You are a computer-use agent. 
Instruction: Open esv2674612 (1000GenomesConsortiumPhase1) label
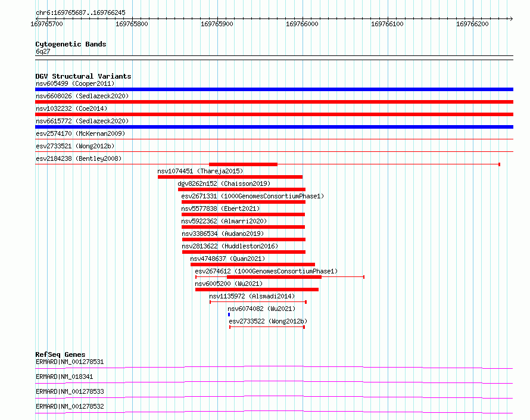pos(266,271)
